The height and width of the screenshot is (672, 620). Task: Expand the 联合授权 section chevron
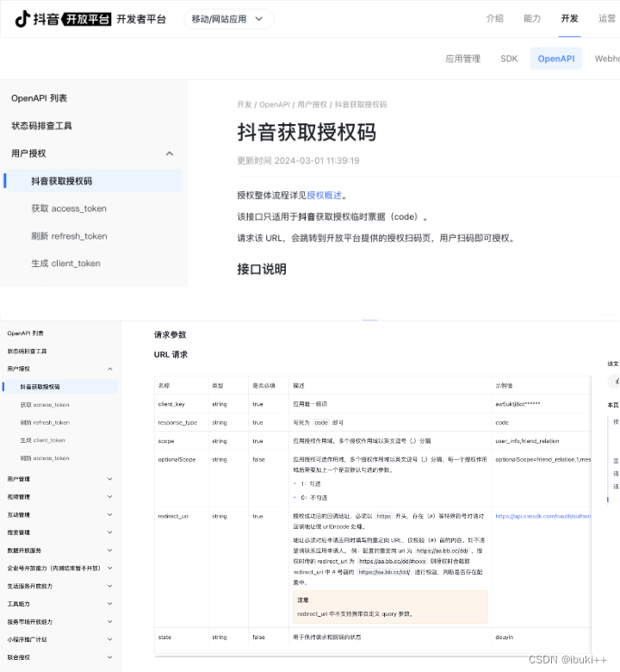(x=110, y=657)
